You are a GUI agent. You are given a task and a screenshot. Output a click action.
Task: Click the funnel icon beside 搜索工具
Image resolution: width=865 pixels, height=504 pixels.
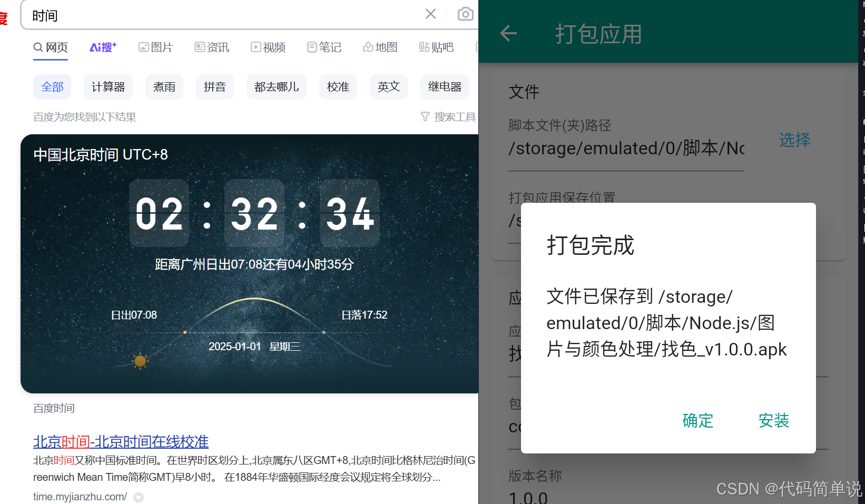click(425, 116)
